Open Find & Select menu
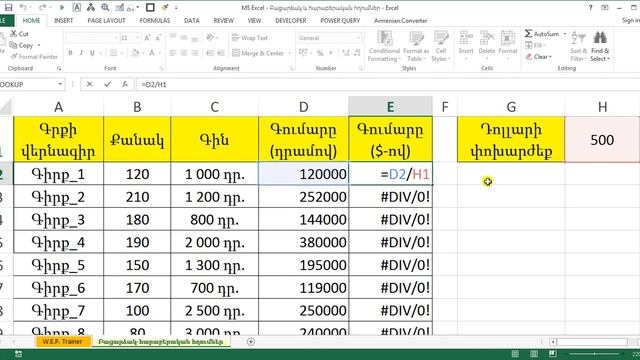 [x=600, y=46]
